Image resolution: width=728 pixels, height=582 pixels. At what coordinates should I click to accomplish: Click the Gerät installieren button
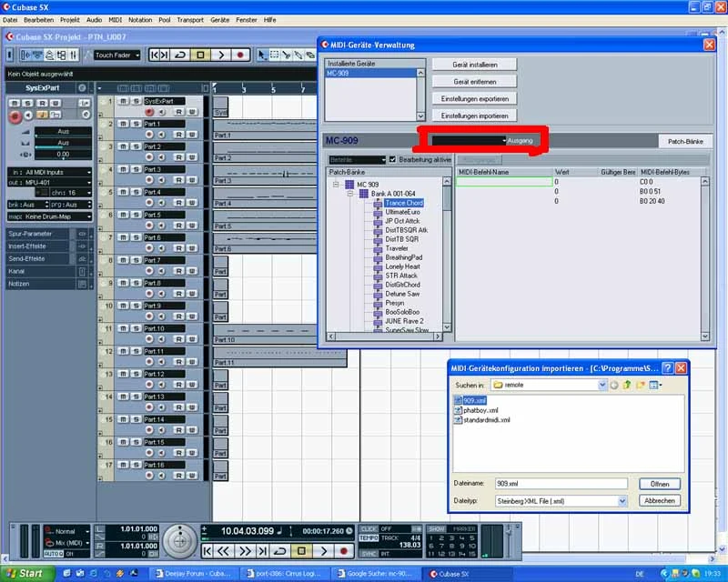tap(472, 65)
